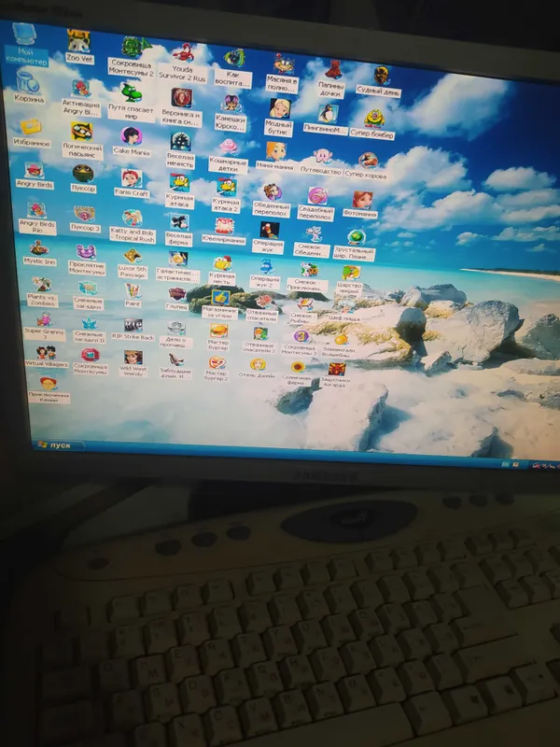The image size is (560, 747).
Task: Launch the Super Granny 3 shortcut
Action: (x=44, y=326)
